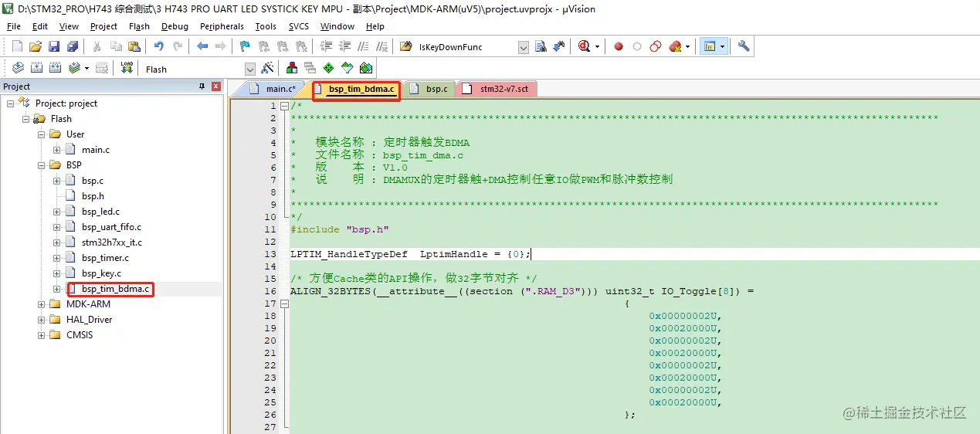This screenshot has width=980, height=434.
Task: Open a file with the Open folder icon
Action: coord(36,46)
